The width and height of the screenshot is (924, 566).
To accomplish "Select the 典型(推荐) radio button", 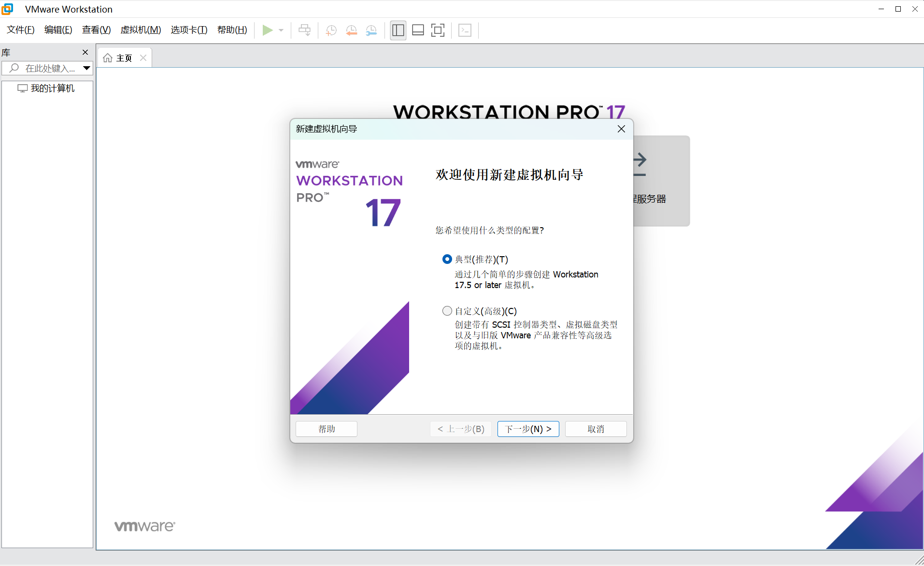I will (447, 260).
